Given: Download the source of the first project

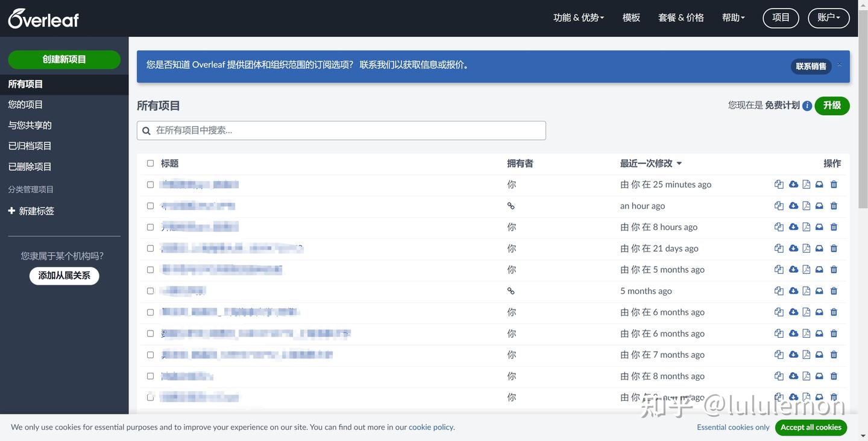Looking at the screenshot, I should click(x=793, y=184).
